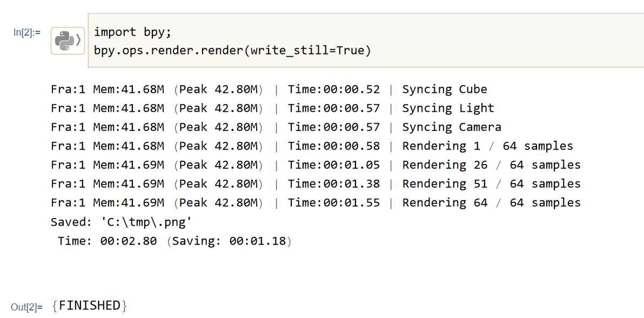The width and height of the screenshot is (644, 318).
Task: Click the 'Time: 00:02.80' summary line
Action: tap(107, 241)
